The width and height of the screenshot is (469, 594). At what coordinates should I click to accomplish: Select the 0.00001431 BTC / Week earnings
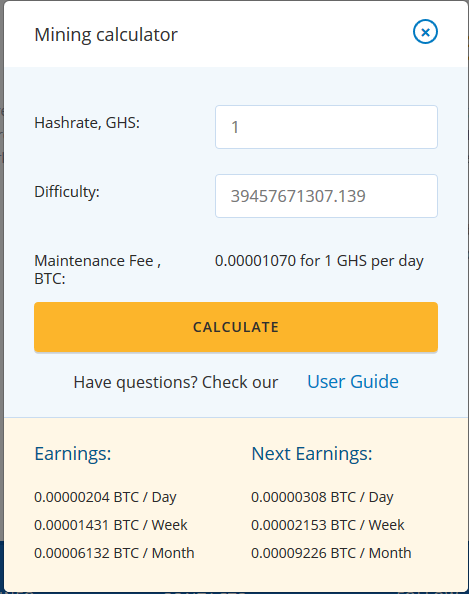click(111, 525)
